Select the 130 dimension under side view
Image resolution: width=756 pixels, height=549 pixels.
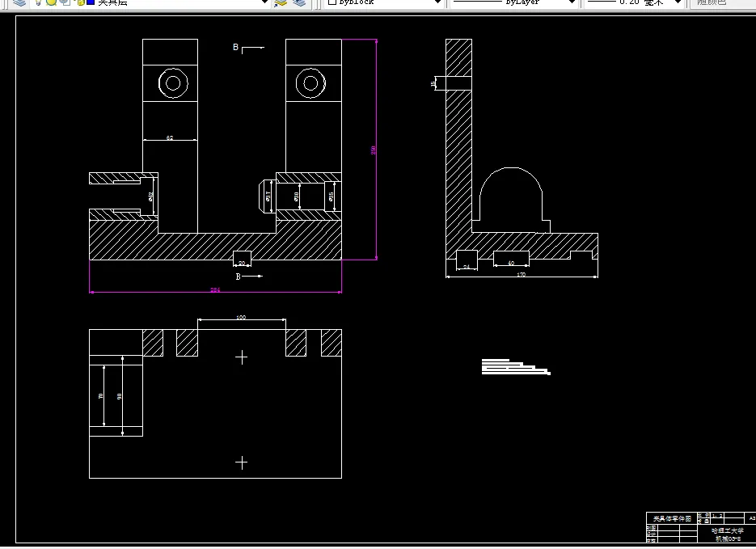pos(522,274)
